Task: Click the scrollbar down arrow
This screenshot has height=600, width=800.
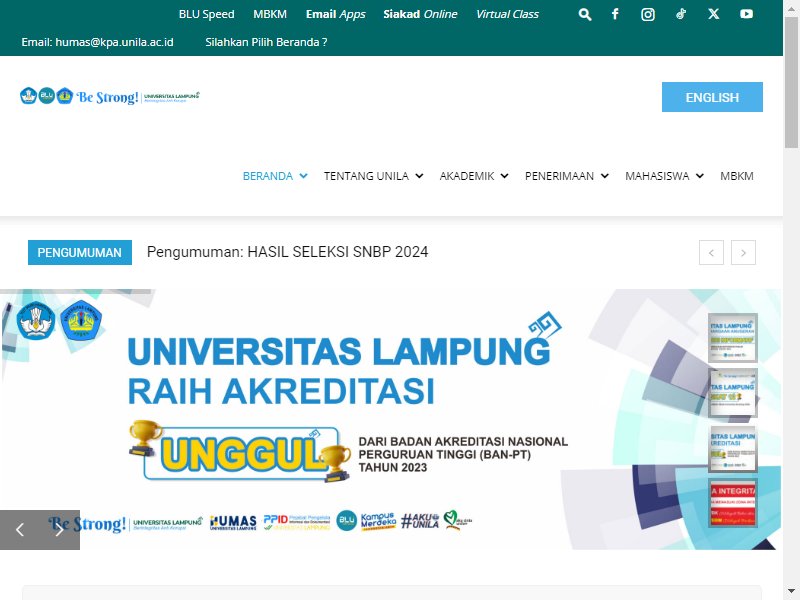Action: point(791,592)
